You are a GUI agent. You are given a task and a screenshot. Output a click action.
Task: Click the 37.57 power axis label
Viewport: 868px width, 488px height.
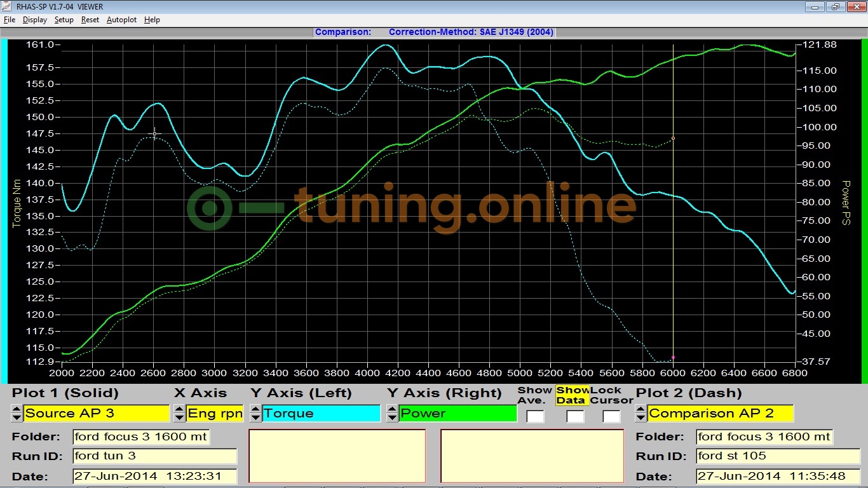[817, 362]
